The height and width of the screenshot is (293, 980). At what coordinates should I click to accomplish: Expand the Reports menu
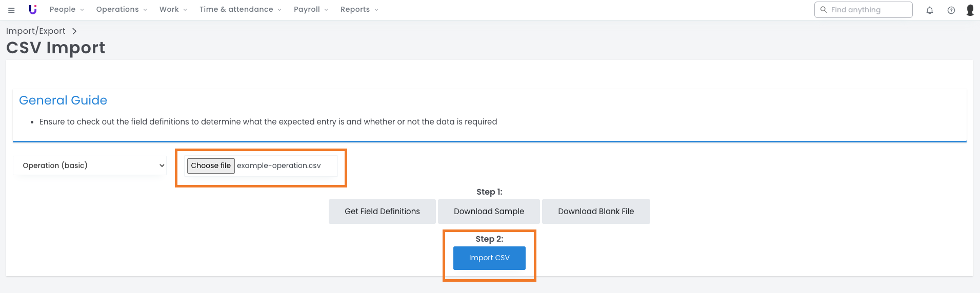coord(359,10)
